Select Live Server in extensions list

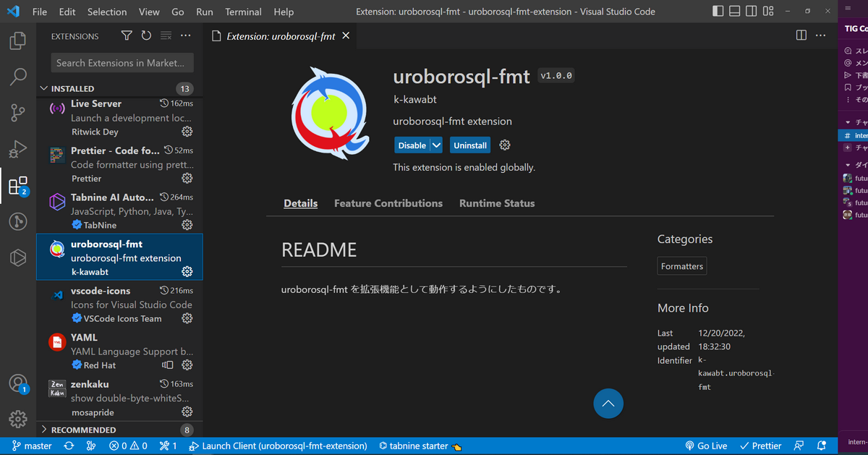coord(119,118)
